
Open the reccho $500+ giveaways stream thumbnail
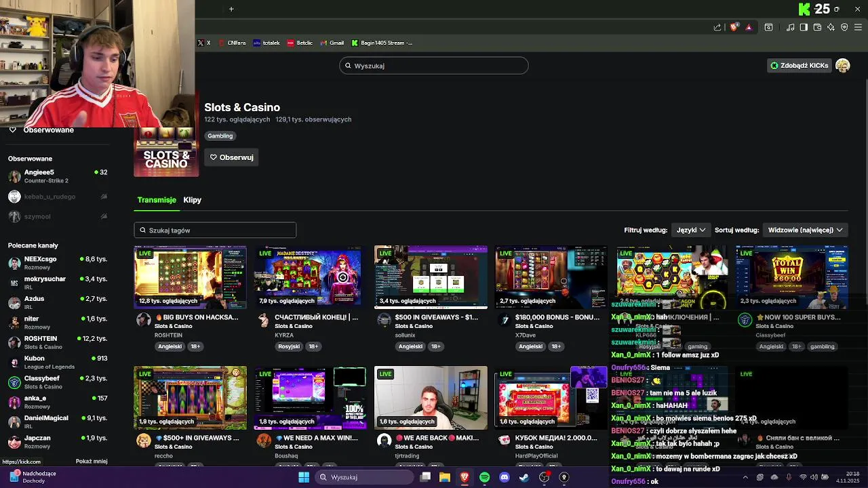pyautogui.click(x=191, y=398)
